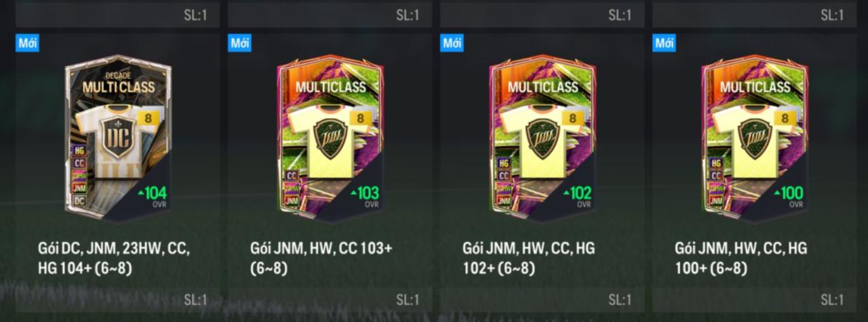The image size is (868, 322).
Task: Click the Mới badge on the 103+ pack
Action: click(240, 43)
